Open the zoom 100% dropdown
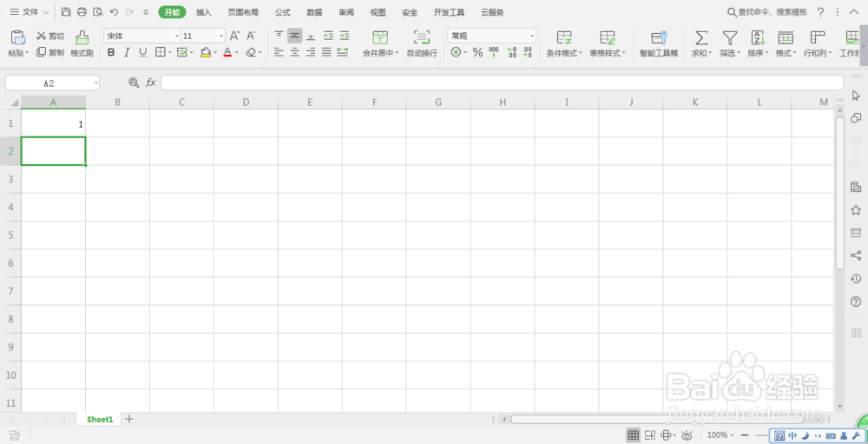The width and height of the screenshot is (868, 444). (x=720, y=435)
